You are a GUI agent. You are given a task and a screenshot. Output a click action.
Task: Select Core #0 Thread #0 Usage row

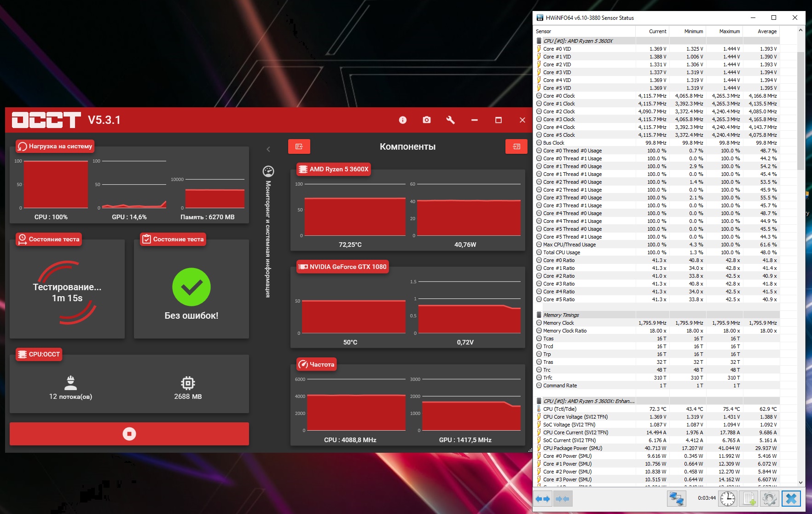(657, 151)
